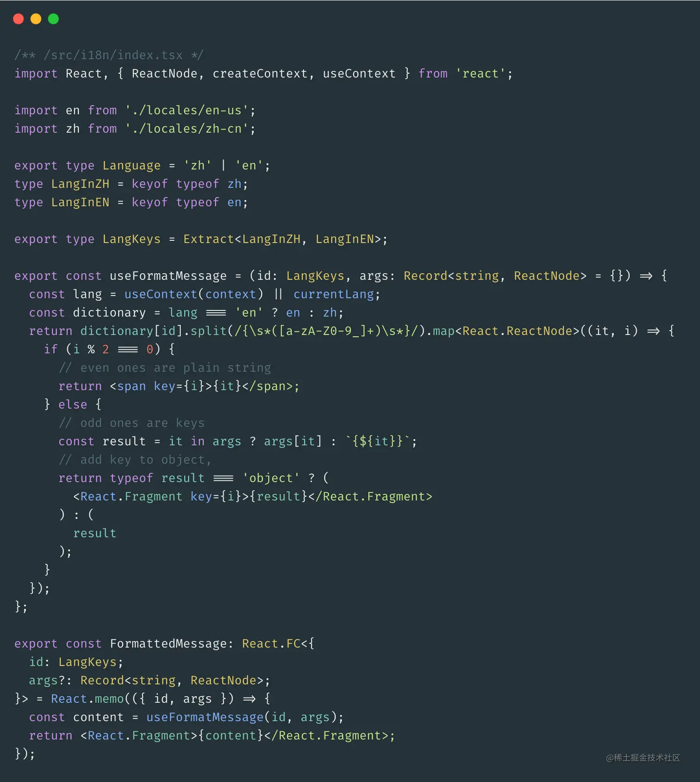Screen dimensions: 700x782
Task: Click the 'object' string literal
Action: coord(271,478)
